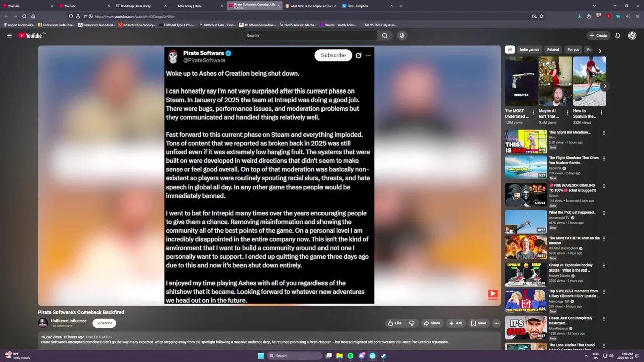The image size is (644, 362).
Task: Select the For you filter chip
Action: 573,50
